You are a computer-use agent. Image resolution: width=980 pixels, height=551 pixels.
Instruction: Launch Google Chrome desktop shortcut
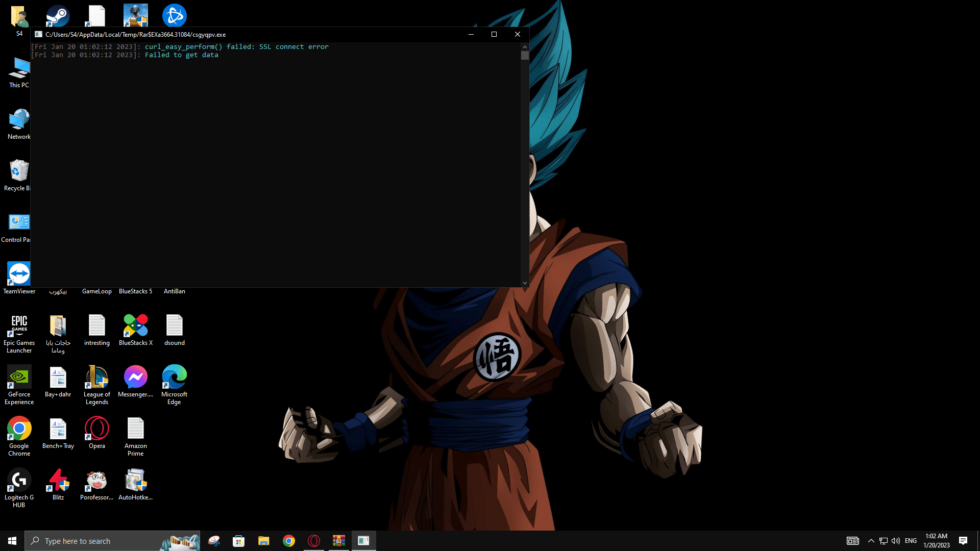(19, 437)
